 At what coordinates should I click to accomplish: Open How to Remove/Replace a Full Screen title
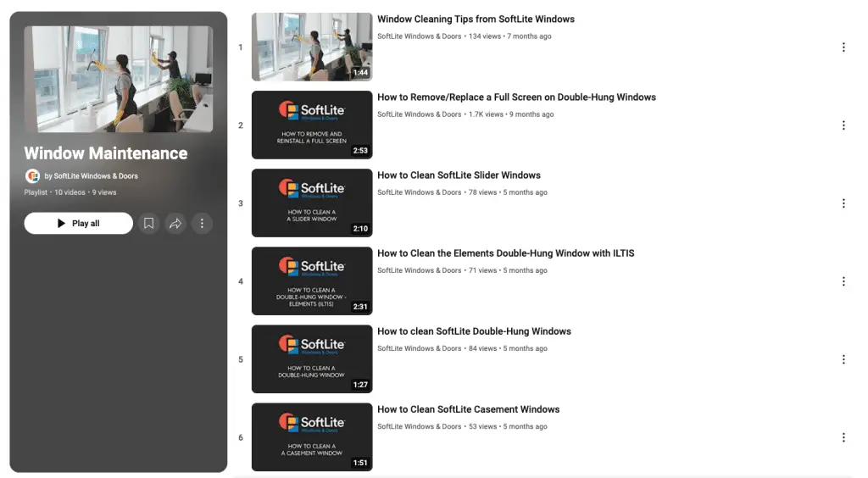pos(516,97)
